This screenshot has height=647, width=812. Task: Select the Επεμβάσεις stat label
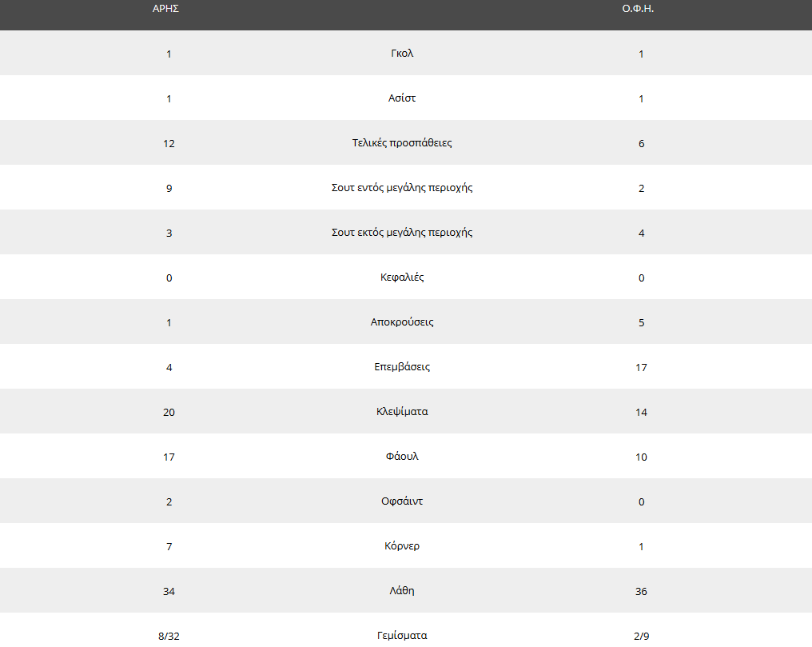(x=402, y=367)
